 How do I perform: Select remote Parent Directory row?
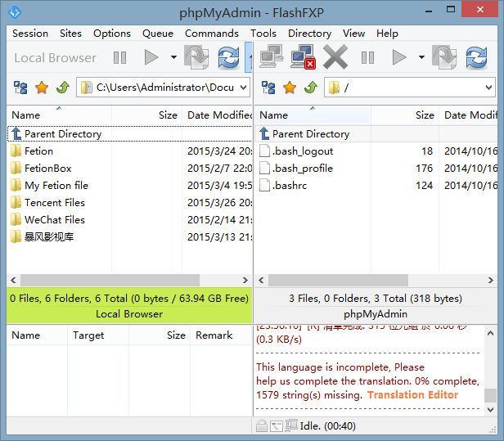376,133
